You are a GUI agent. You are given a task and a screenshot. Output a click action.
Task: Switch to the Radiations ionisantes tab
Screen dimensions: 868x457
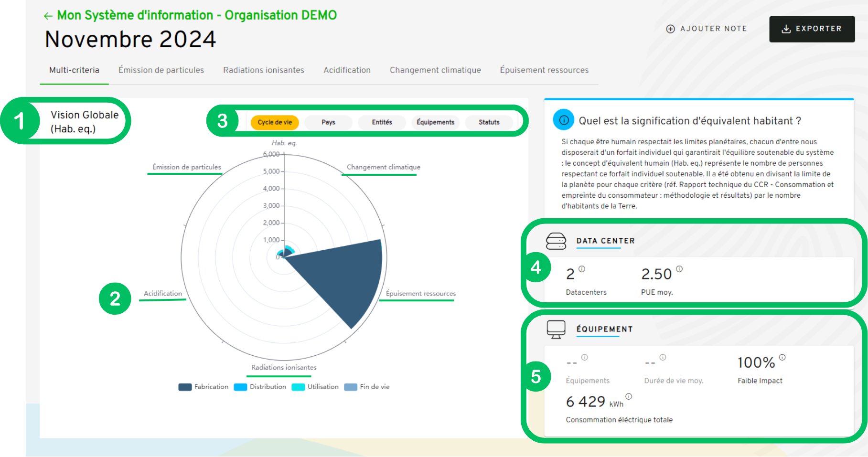click(x=264, y=70)
